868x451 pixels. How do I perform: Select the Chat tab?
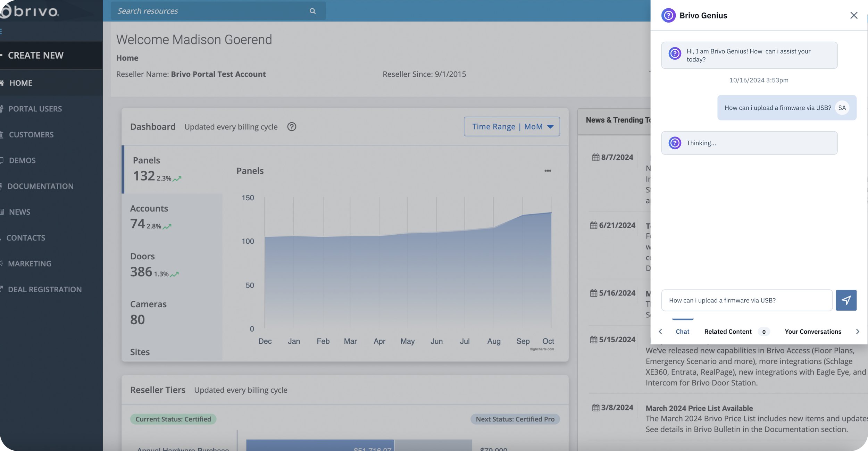(682, 332)
